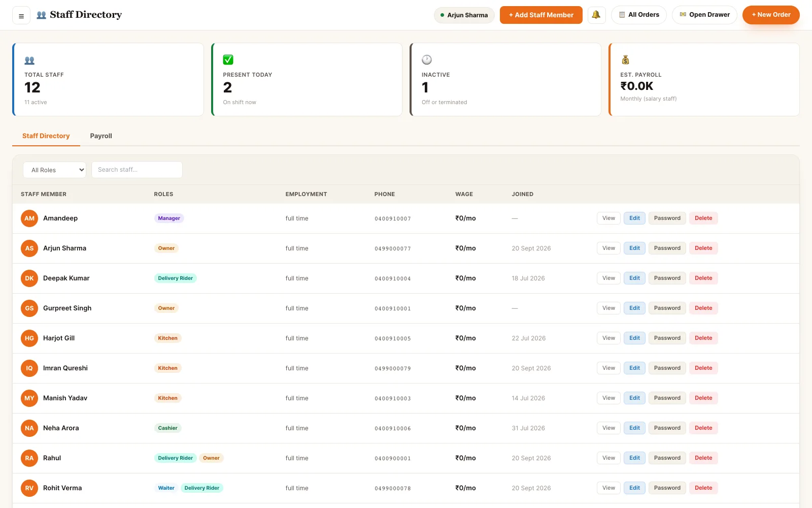Switch to the Payroll tab
This screenshot has height=508, width=812.
coord(101,136)
